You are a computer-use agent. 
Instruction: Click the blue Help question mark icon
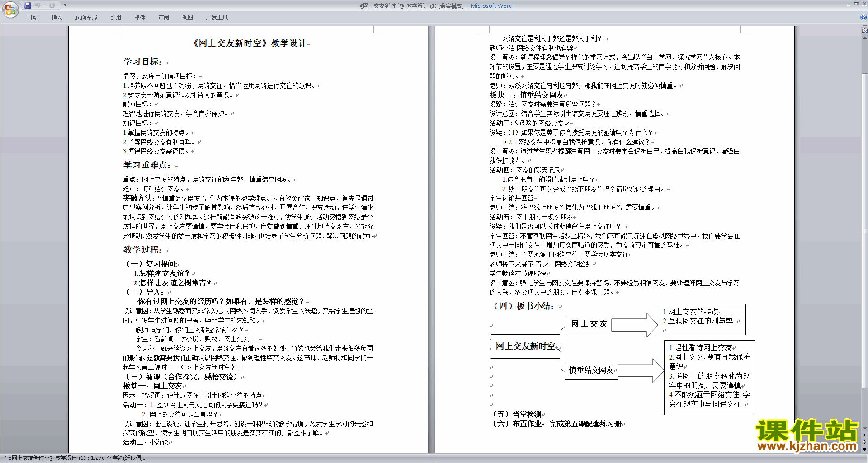click(863, 18)
